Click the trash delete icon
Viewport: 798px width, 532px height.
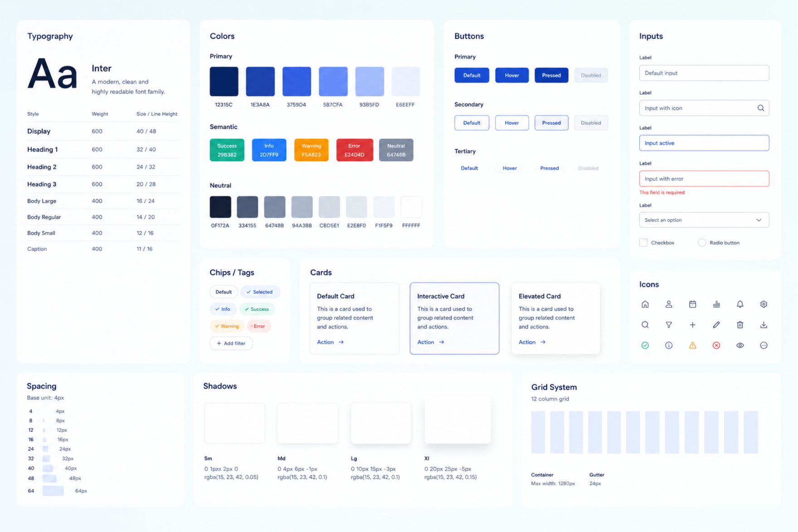click(740, 325)
